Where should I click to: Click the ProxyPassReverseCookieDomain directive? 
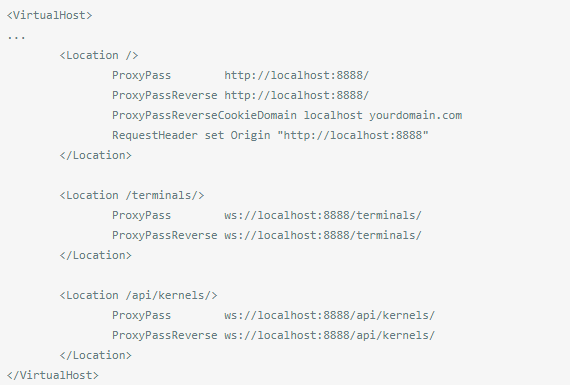[204, 115]
